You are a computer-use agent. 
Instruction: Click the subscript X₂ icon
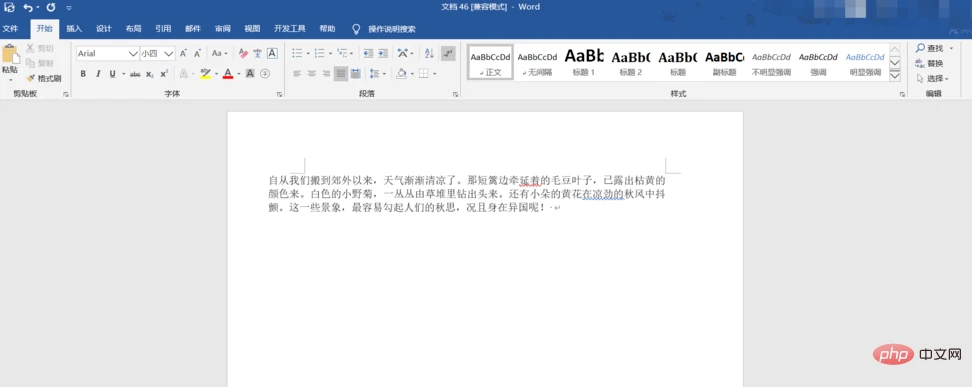click(x=149, y=74)
